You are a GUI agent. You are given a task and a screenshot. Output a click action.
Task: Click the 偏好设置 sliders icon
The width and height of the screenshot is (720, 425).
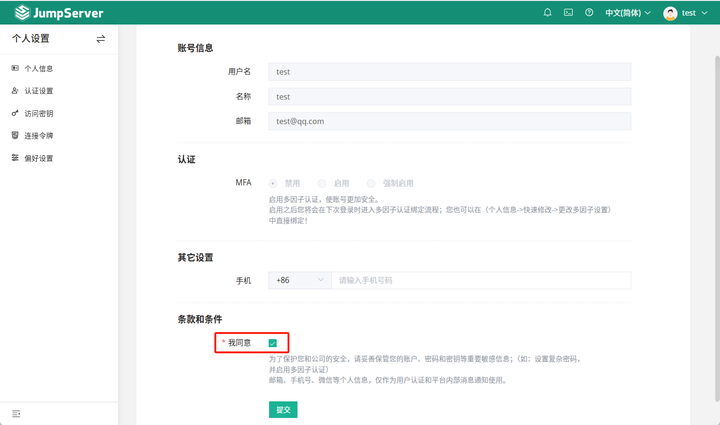pyautogui.click(x=15, y=158)
